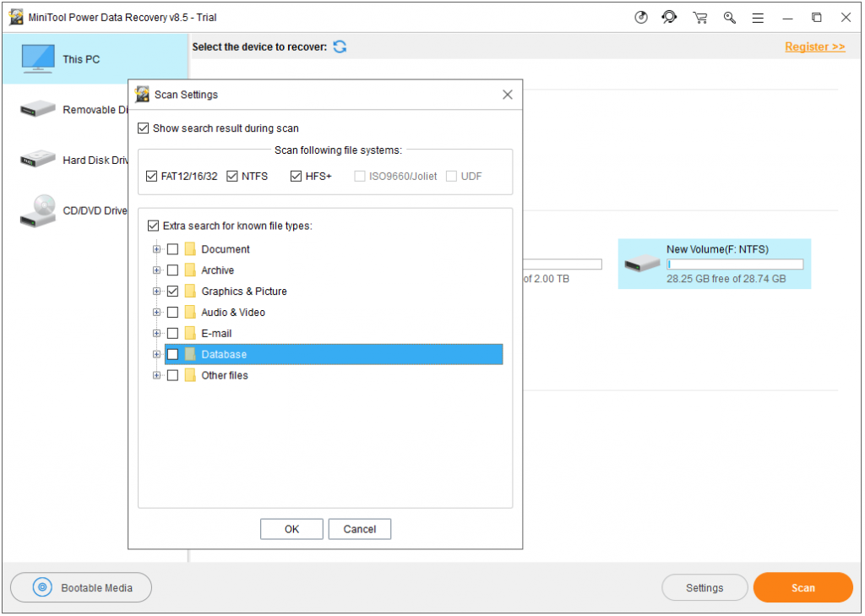Open the Settings button at bottom
This screenshot has height=616, width=865.
(705, 588)
